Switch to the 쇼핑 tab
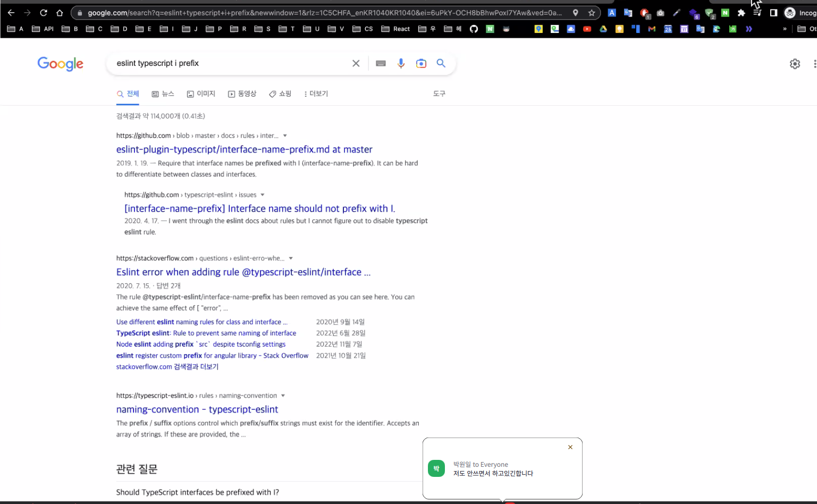The image size is (817, 504). [x=280, y=94]
